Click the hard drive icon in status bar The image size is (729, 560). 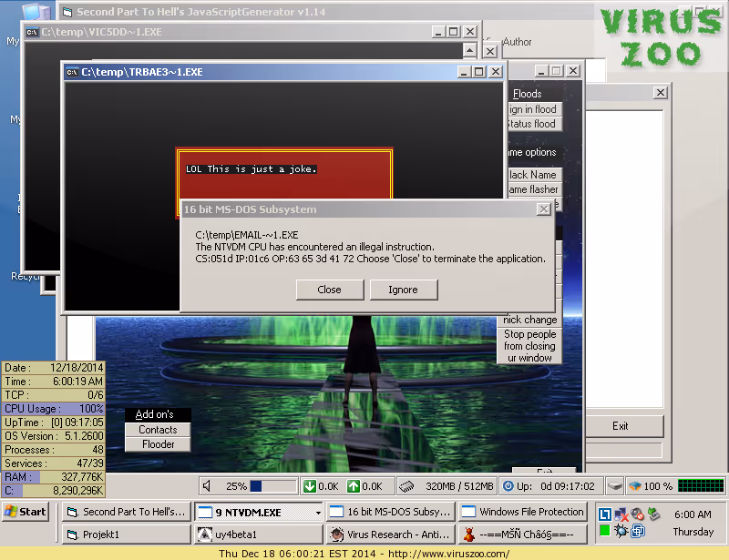click(614, 486)
